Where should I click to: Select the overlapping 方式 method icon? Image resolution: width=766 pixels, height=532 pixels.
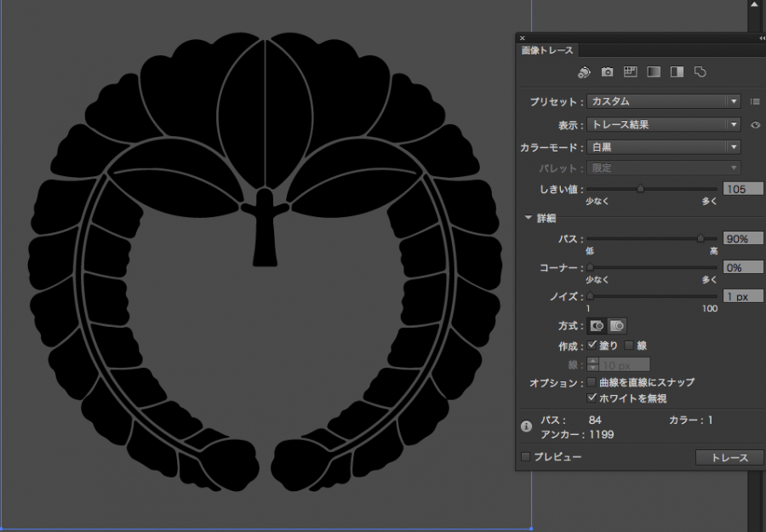(x=617, y=326)
